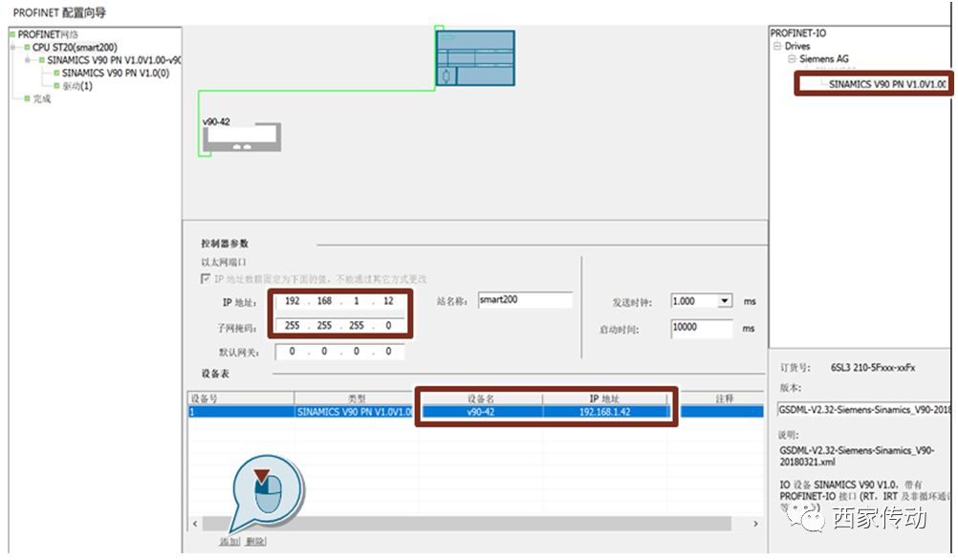The height and width of the screenshot is (560, 958).
Task: Toggle the fixed IP address checkbox
Action: (206, 279)
